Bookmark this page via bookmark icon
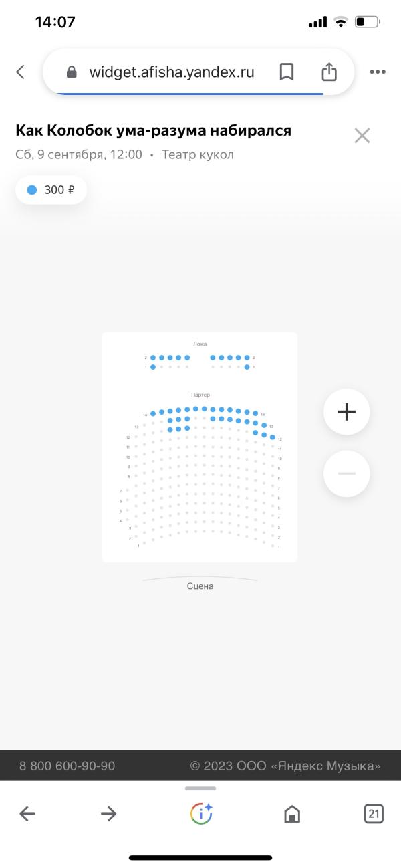The image size is (401, 868). pyautogui.click(x=286, y=72)
